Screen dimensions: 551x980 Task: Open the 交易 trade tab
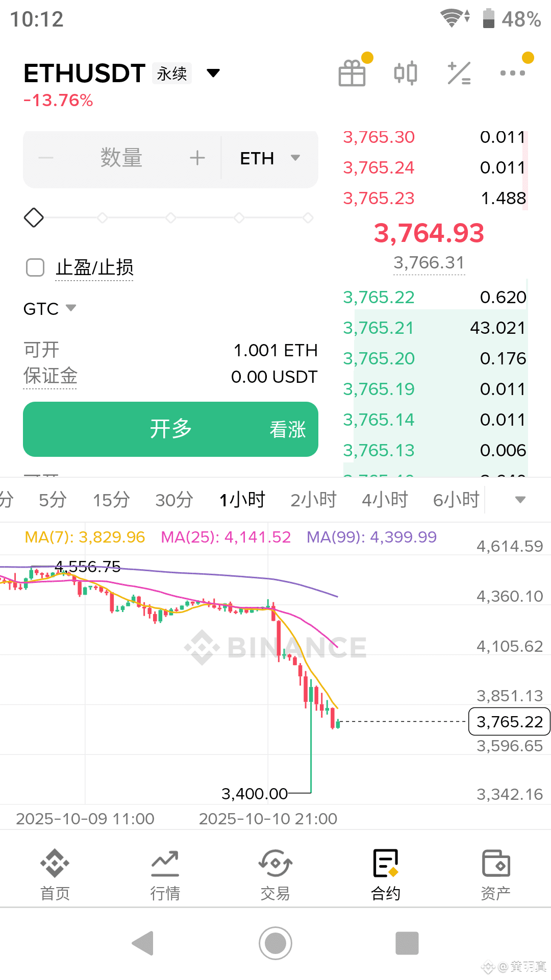point(275,874)
